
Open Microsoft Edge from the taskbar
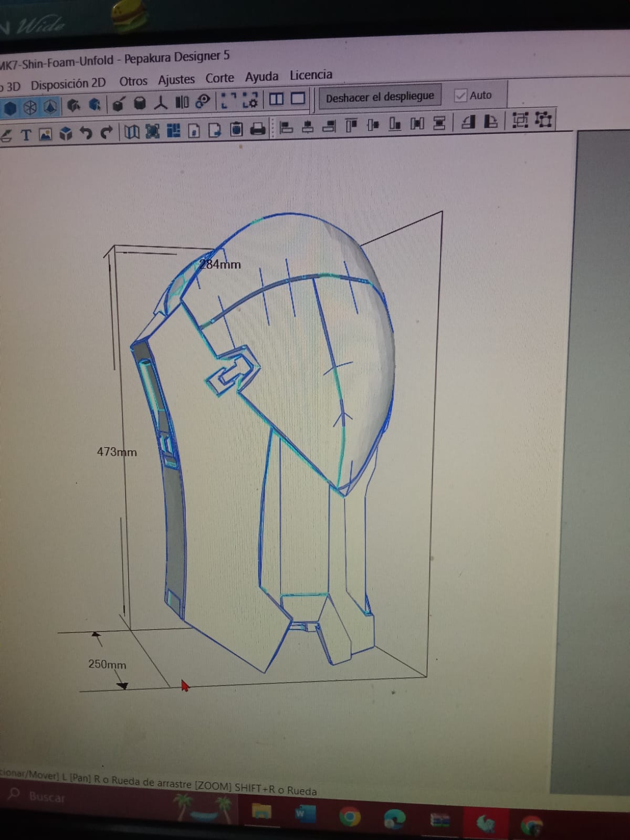(394, 820)
